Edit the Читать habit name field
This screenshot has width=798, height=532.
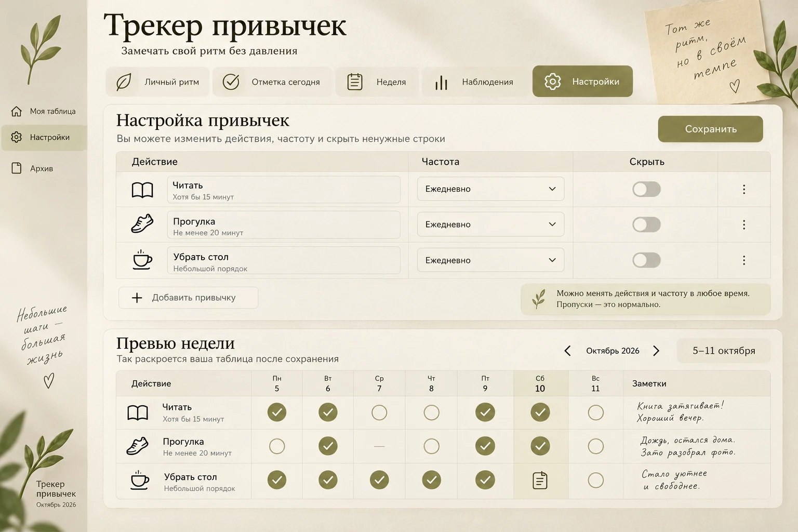tap(284, 190)
